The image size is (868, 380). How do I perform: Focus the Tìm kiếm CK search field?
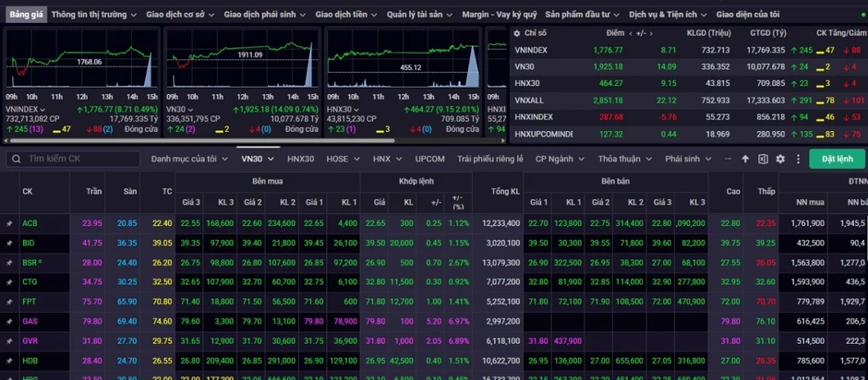pyautogui.click(x=73, y=159)
